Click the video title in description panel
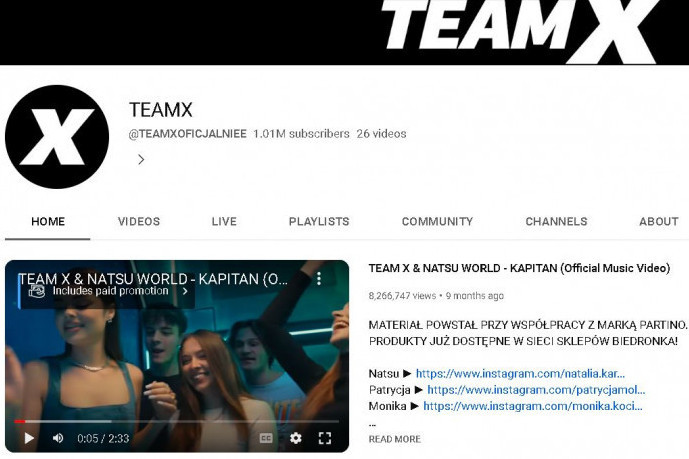Viewport: 689px width, 459px height. tap(517, 268)
